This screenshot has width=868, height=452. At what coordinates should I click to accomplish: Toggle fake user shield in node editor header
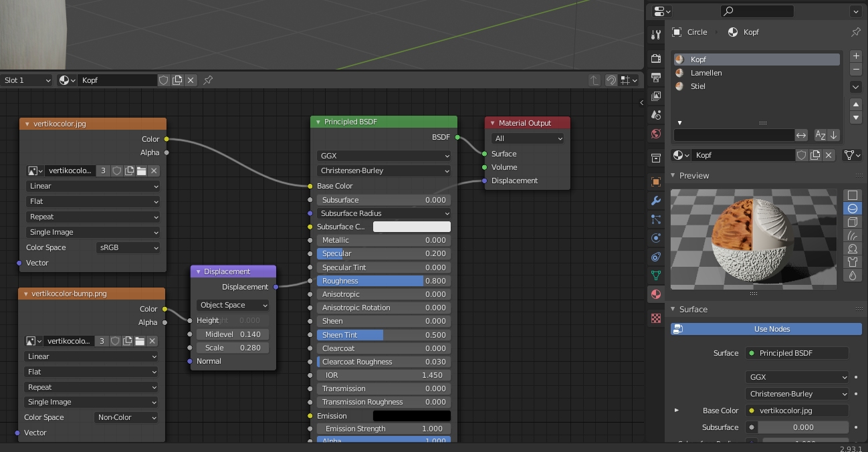click(164, 80)
